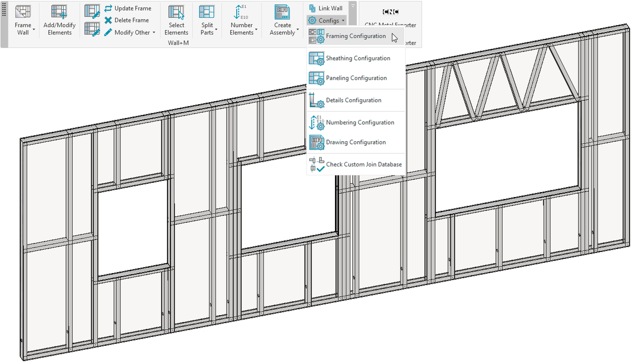
Task: Open Sheathing Configuration from menu
Action: (x=358, y=58)
